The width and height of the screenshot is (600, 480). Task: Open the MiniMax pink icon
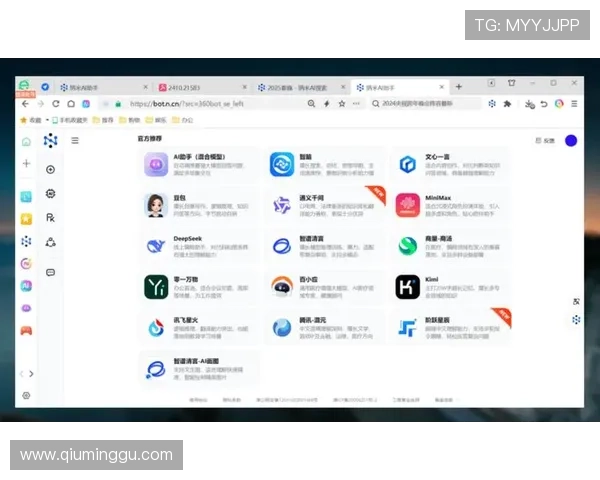(x=408, y=205)
